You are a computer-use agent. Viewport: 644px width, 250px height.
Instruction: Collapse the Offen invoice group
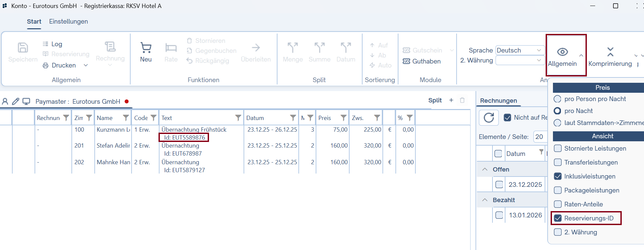pyautogui.click(x=485, y=170)
